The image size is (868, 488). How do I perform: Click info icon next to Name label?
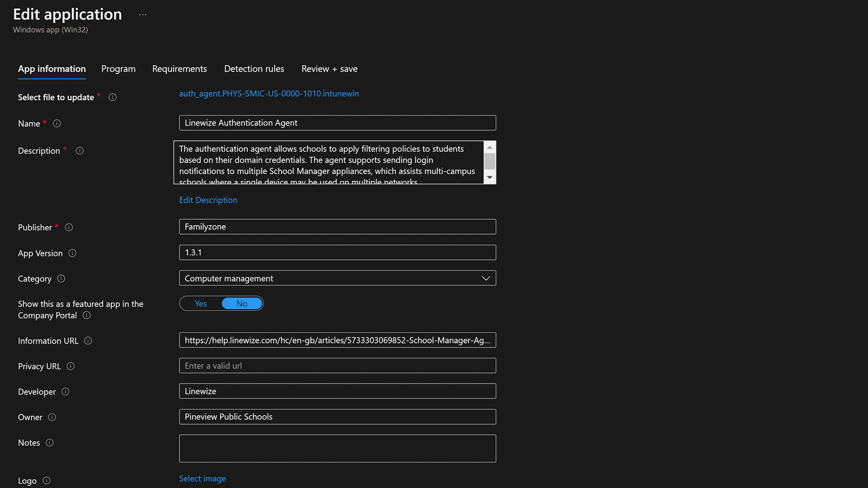coord(57,123)
